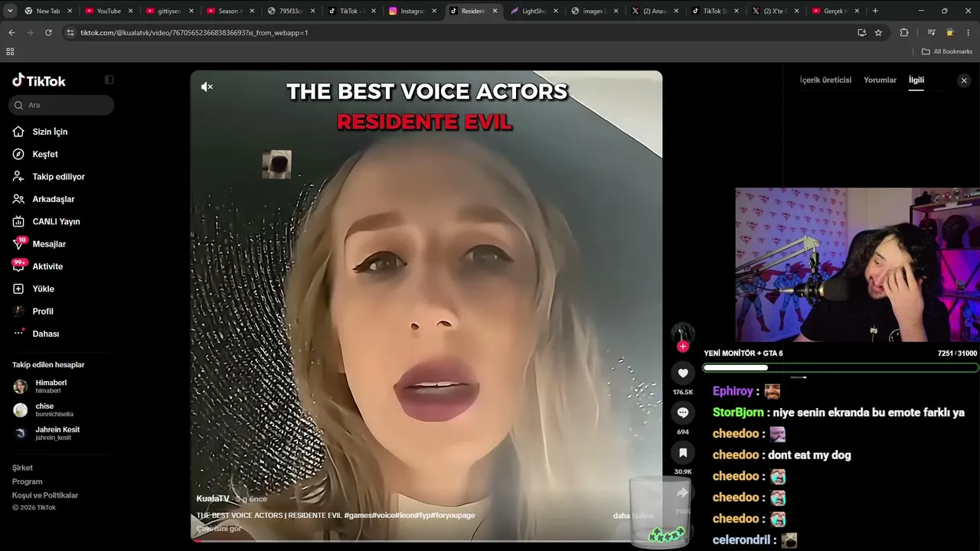
Task: Click the streamer webcam overlay
Action: pos(857,265)
